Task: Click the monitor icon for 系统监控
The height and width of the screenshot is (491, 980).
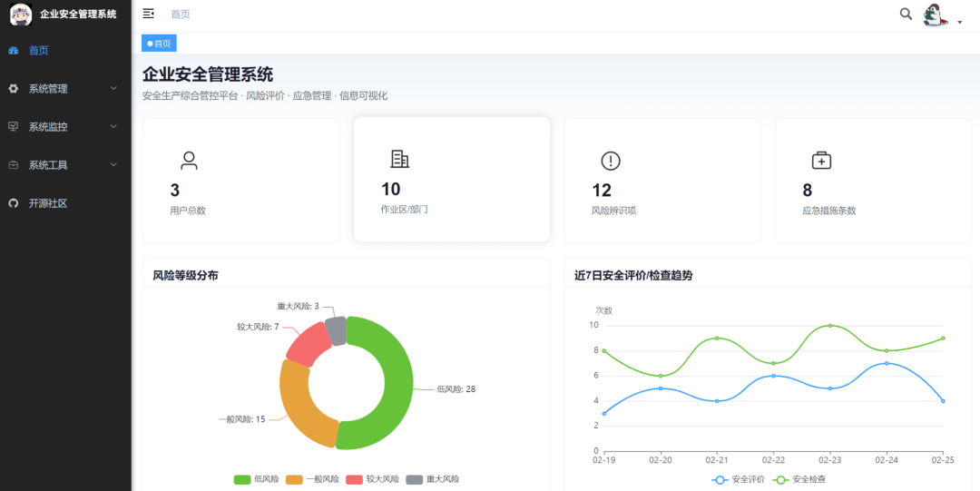Action: [13, 127]
